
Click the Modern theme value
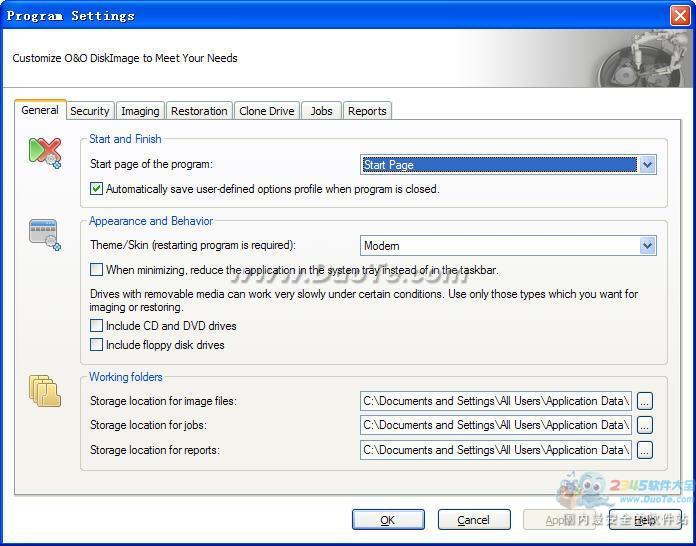point(381,245)
